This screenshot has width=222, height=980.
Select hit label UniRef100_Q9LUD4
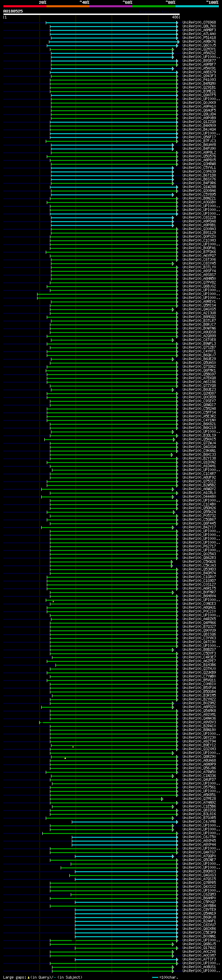coord(199,114)
